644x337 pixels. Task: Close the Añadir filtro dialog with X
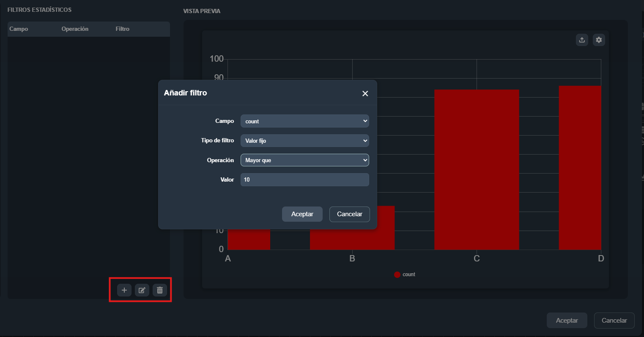(365, 93)
